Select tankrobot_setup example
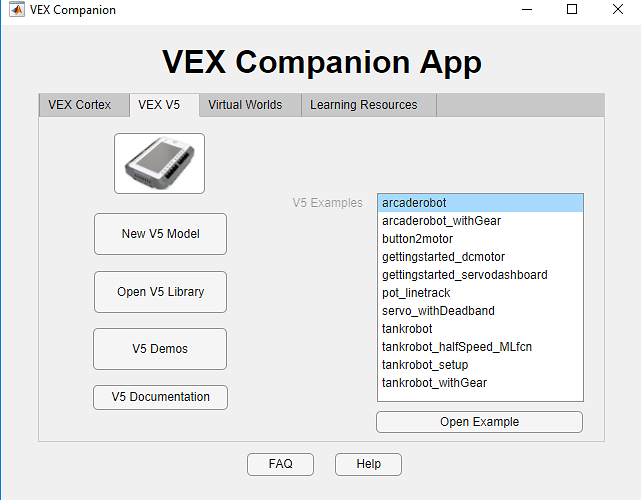 coord(480,365)
